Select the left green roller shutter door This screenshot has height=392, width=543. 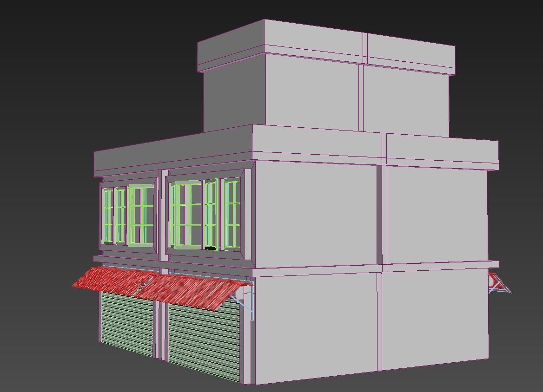pos(127,324)
